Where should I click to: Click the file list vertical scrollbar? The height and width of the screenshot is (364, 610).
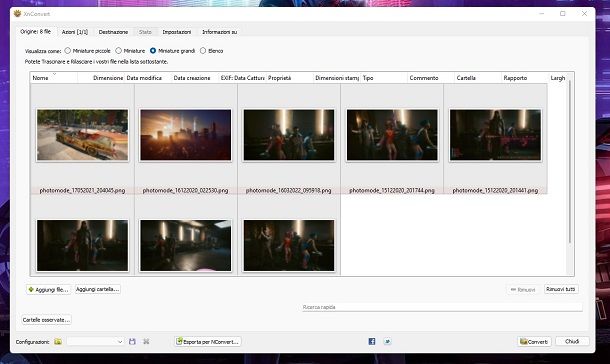point(570,161)
